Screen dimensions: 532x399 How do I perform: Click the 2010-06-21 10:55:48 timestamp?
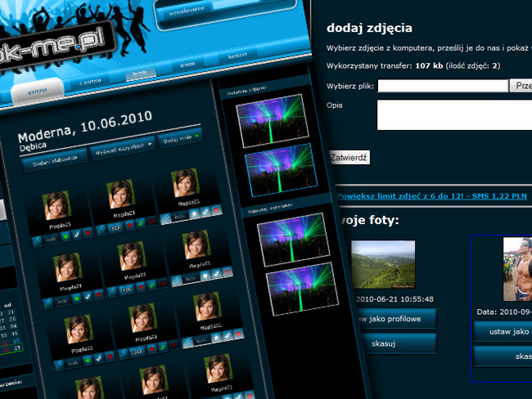(394, 299)
